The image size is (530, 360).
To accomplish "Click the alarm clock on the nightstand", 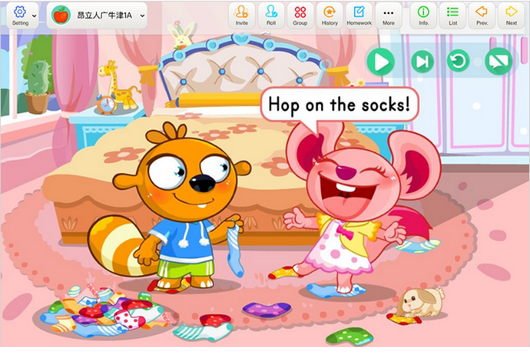I will (x=106, y=104).
